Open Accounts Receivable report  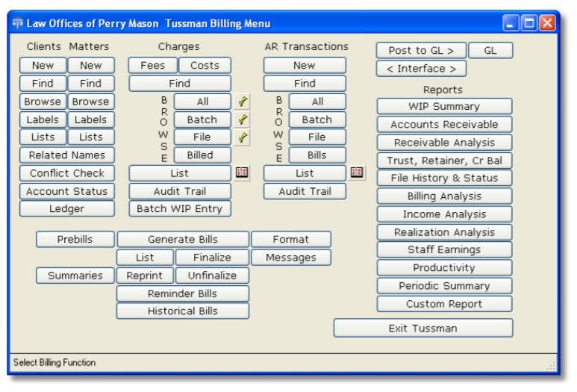coord(445,124)
